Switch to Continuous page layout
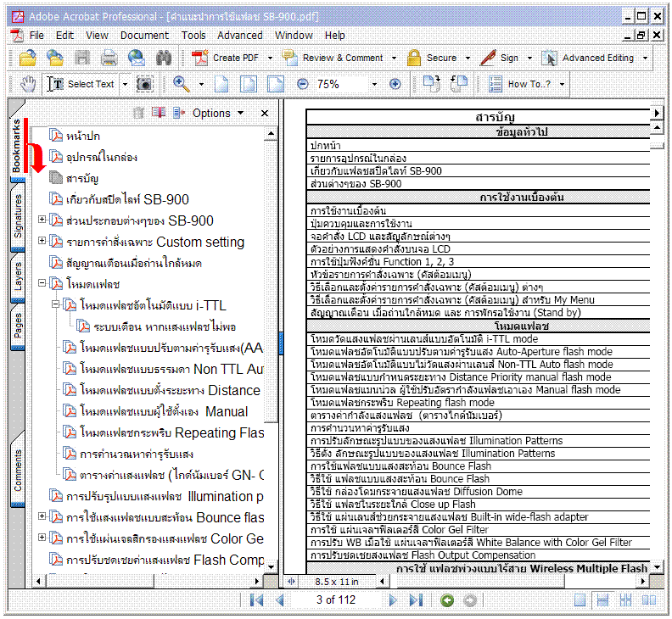The height and width of the screenshot is (619, 672). point(603,600)
